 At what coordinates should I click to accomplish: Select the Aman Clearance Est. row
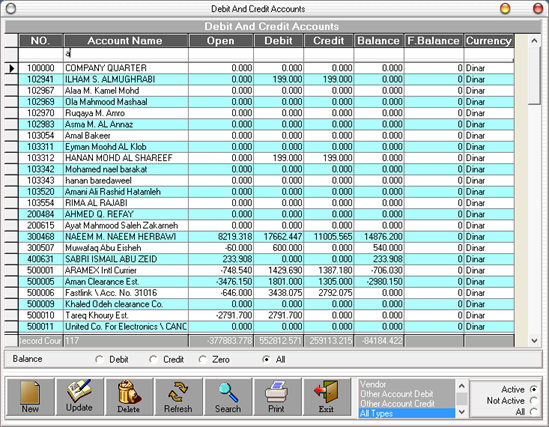pos(266,282)
